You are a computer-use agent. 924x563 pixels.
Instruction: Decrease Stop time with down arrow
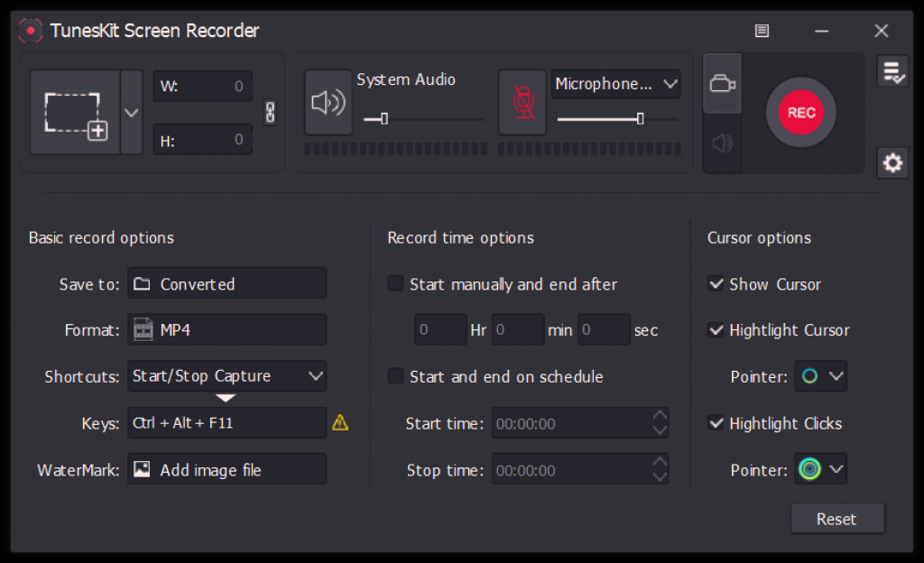[x=660, y=476]
